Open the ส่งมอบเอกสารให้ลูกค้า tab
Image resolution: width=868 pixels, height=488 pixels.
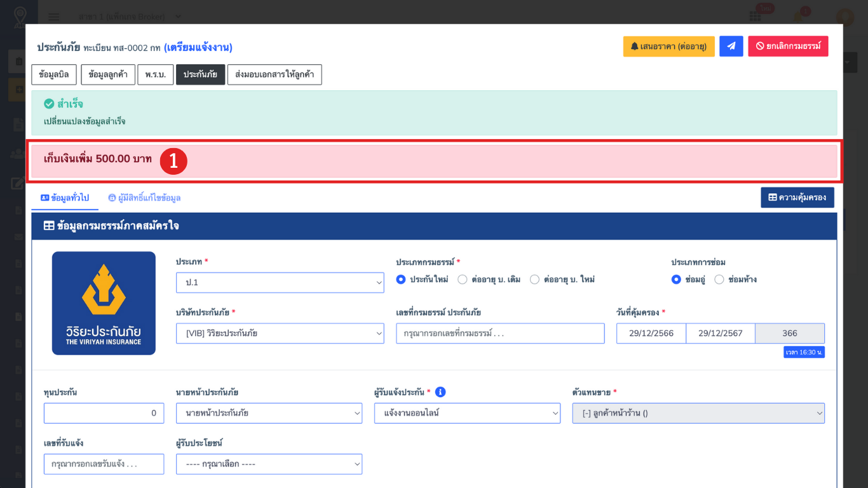coord(275,74)
